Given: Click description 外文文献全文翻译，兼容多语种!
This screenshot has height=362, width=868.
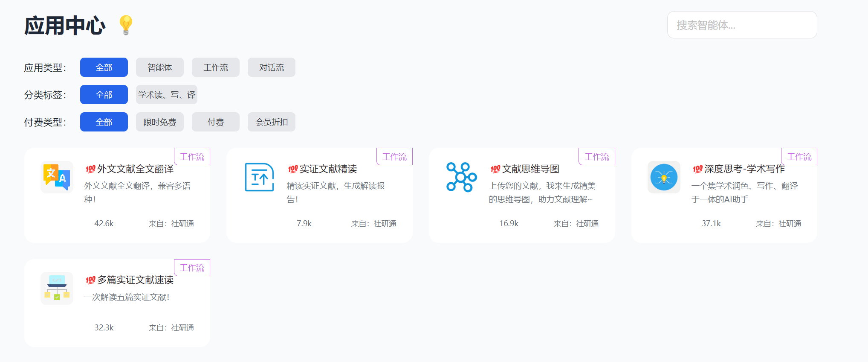Looking at the screenshot, I should pos(137,193).
